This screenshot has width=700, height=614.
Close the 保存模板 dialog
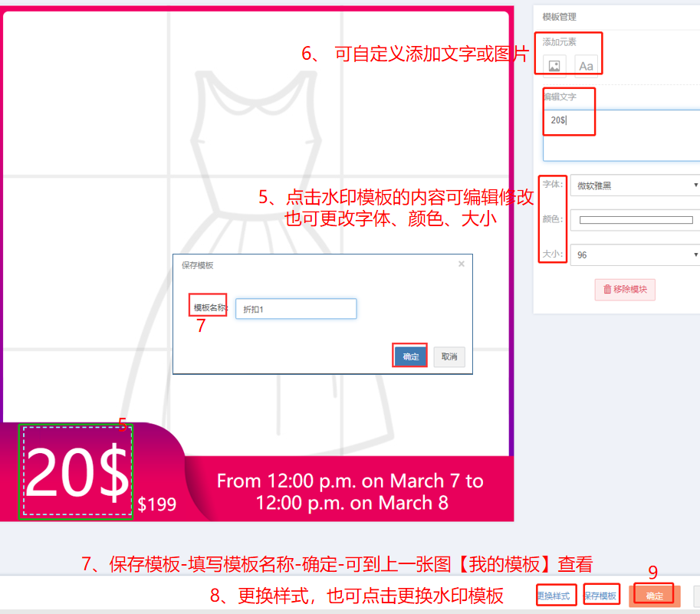tap(462, 264)
